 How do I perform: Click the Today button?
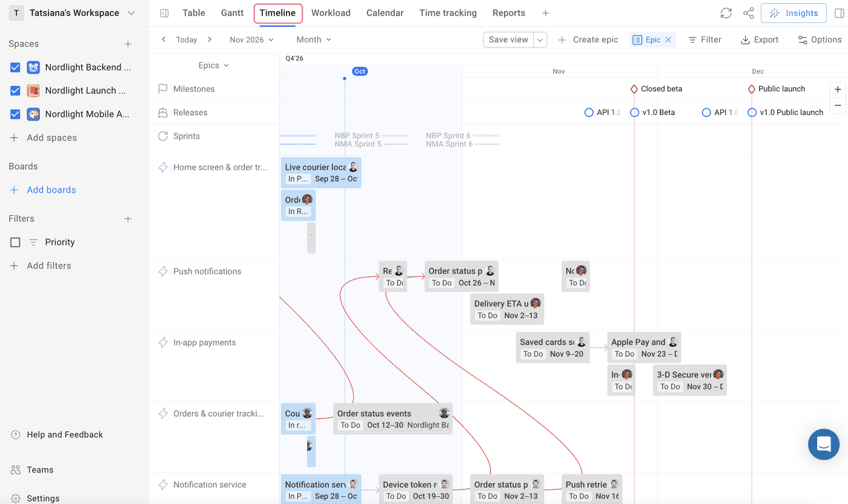pos(187,39)
